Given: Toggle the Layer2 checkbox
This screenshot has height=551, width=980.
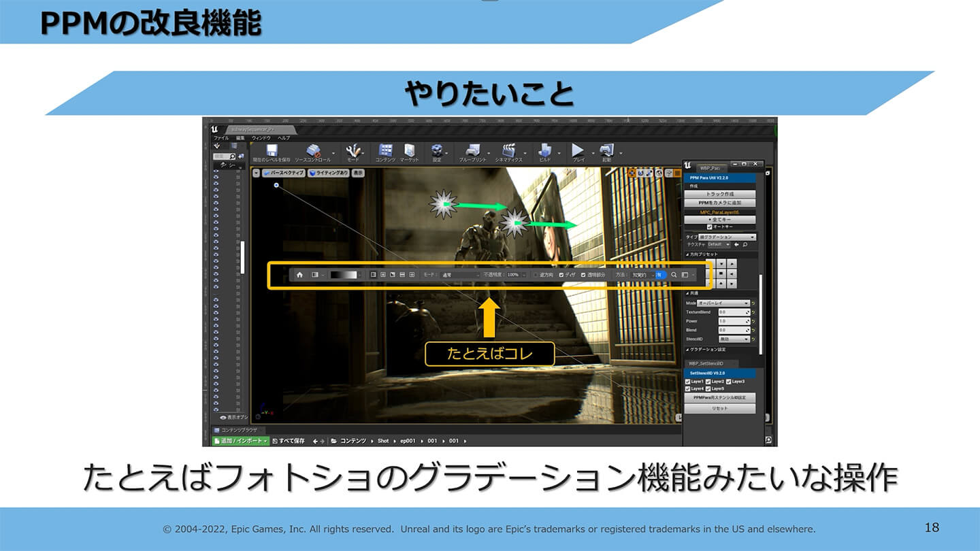Looking at the screenshot, I should point(708,382).
